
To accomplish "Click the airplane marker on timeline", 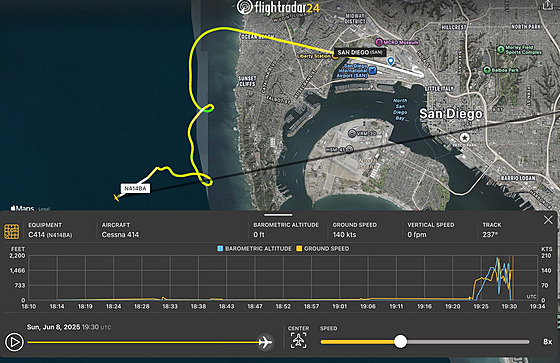I will coord(265,342).
